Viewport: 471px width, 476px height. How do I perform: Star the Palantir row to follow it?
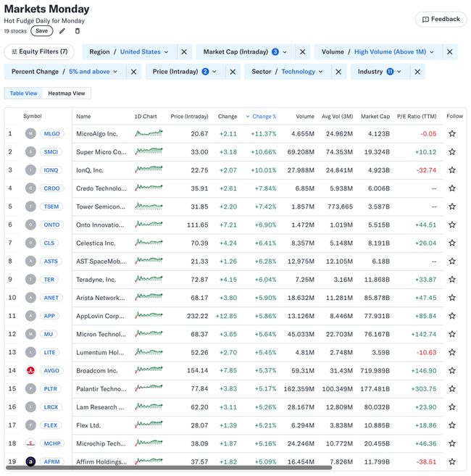click(452, 388)
